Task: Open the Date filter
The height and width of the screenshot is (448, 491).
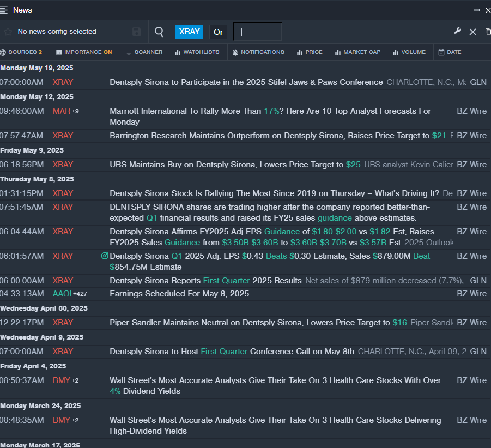Action: 450,52
